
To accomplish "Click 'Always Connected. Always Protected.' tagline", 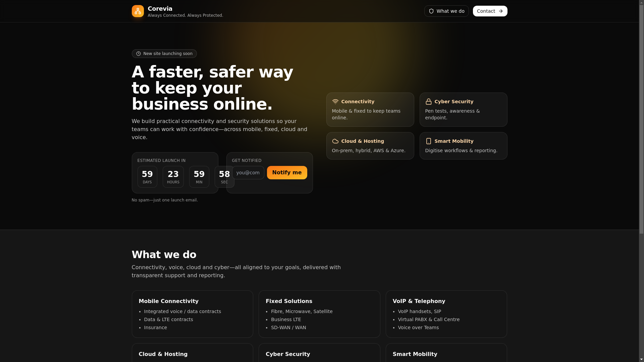I will tap(185, 15).
